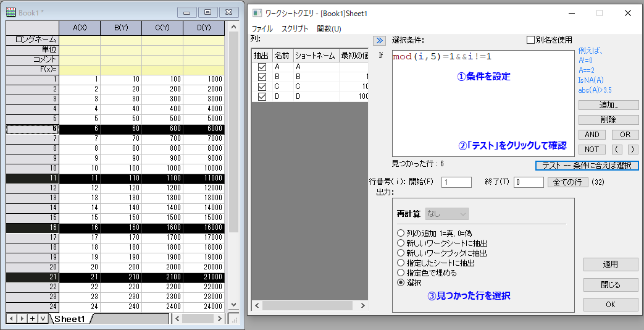This screenshot has height=330, width=644.
Task: Minimize the Book1 workbook window
Action: point(187,12)
